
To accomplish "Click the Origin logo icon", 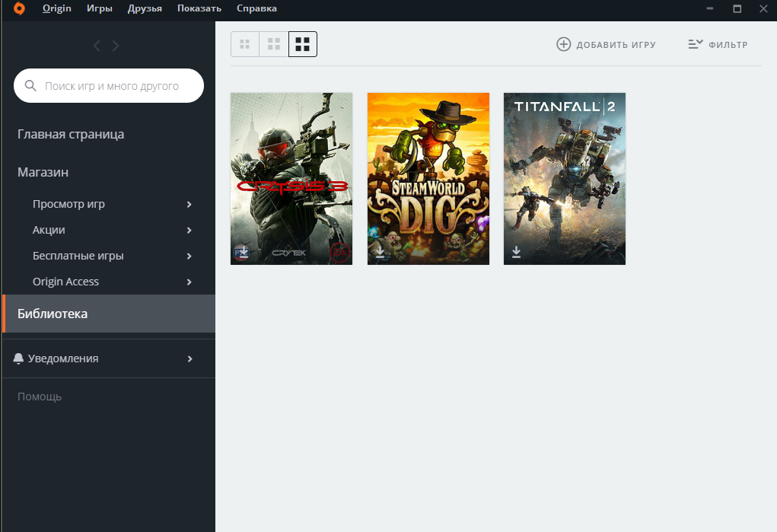I will click(x=19, y=8).
